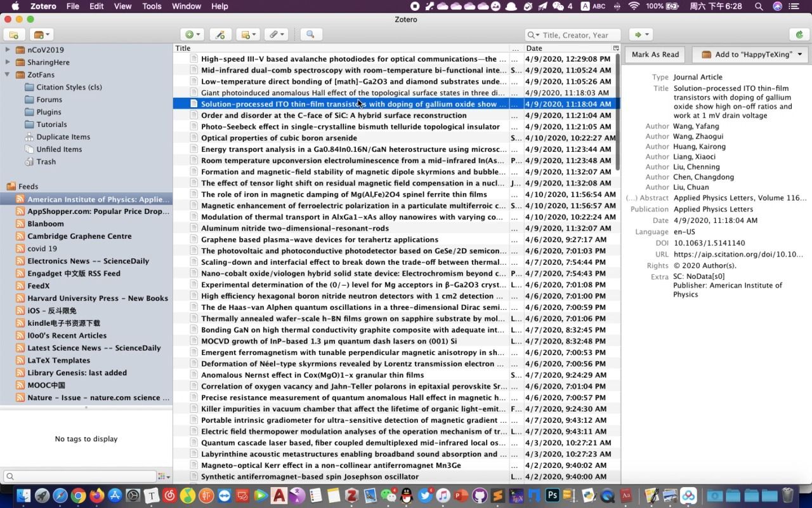
Task: Launch Firefox from the Dock
Action: (x=96, y=496)
